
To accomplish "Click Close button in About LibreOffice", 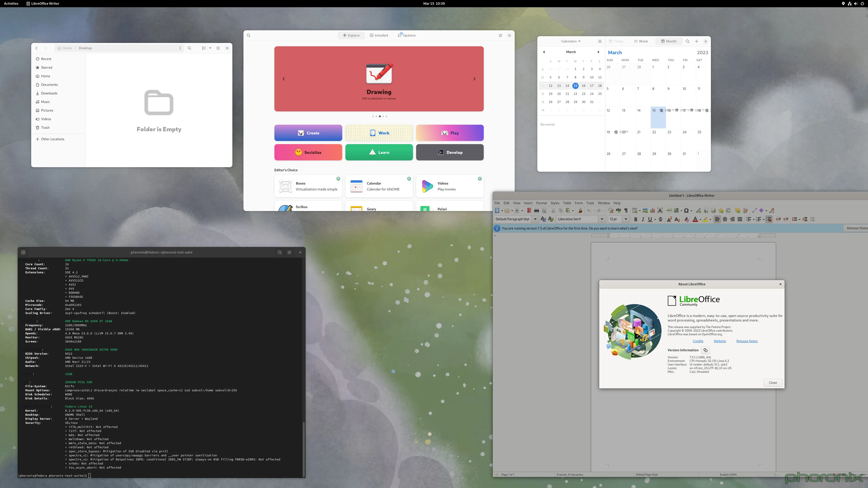I will tap(773, 382).
